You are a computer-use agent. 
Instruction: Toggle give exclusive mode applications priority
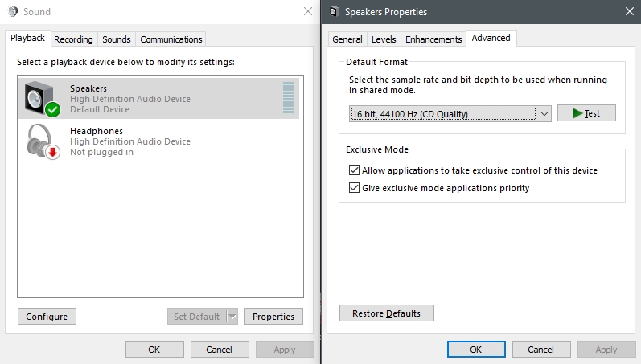354,187
